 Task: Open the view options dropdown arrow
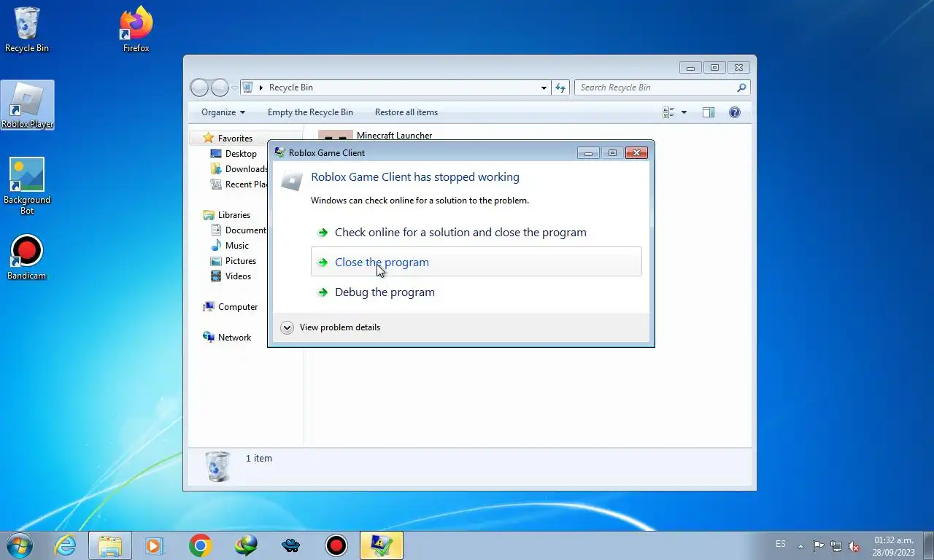(x=684, y=112)
